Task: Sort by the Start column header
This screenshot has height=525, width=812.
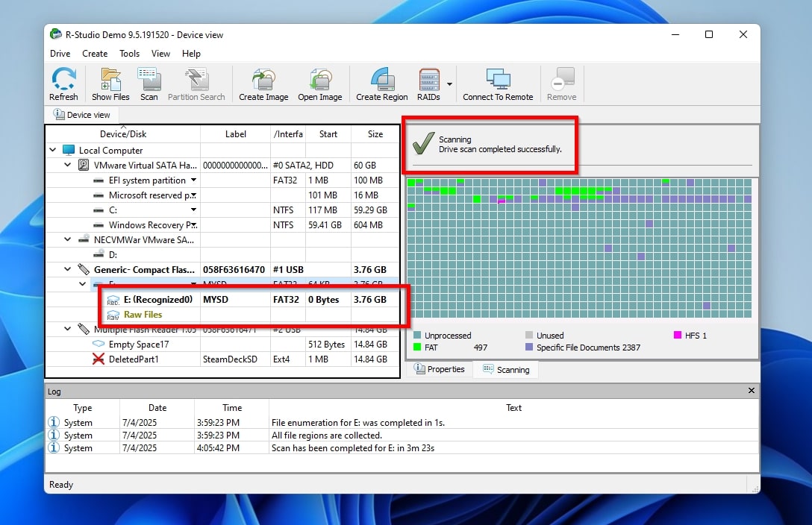Action: coord(328,134)
